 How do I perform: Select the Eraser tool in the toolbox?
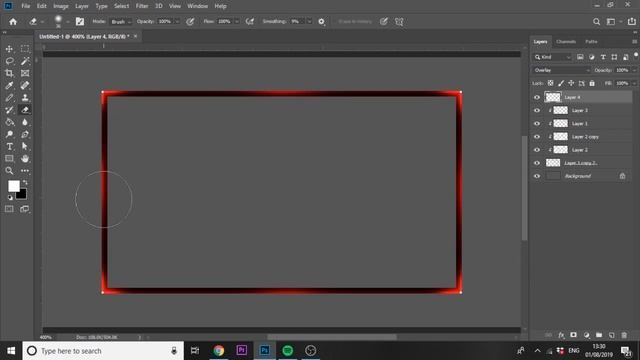pos(25,110)
